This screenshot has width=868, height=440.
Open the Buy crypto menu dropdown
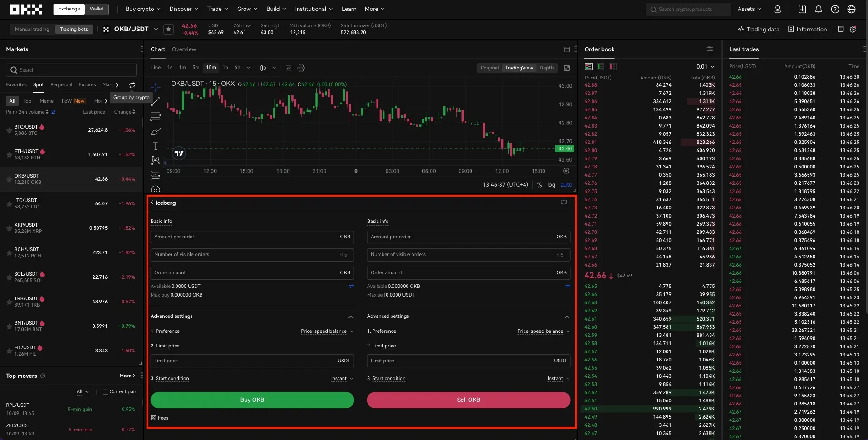tap(143, 9)
